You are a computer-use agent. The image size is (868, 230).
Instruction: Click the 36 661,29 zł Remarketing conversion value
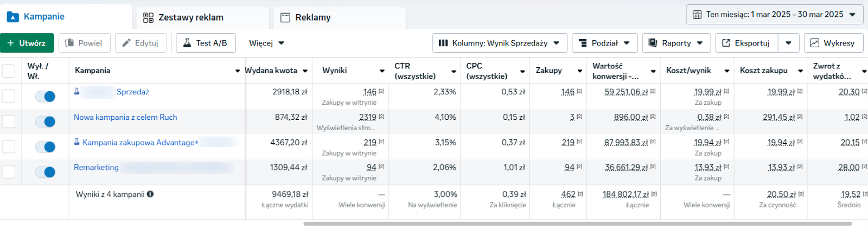(627, 168)
